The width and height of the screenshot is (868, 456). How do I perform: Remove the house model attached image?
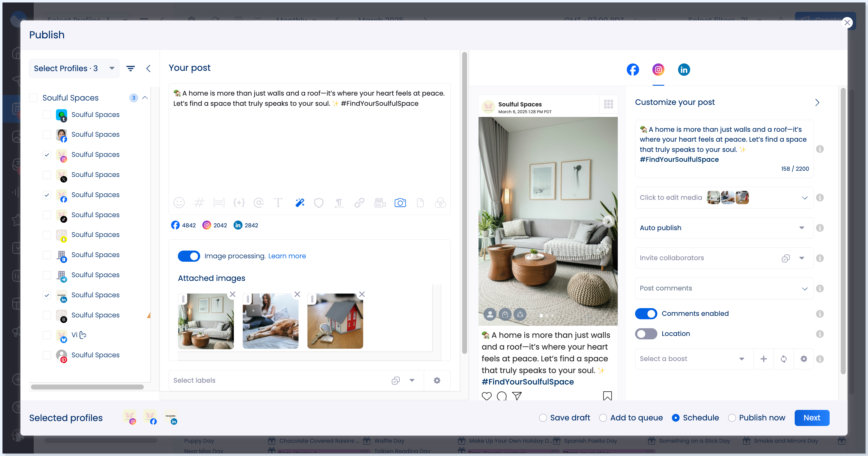click(362, 294)
